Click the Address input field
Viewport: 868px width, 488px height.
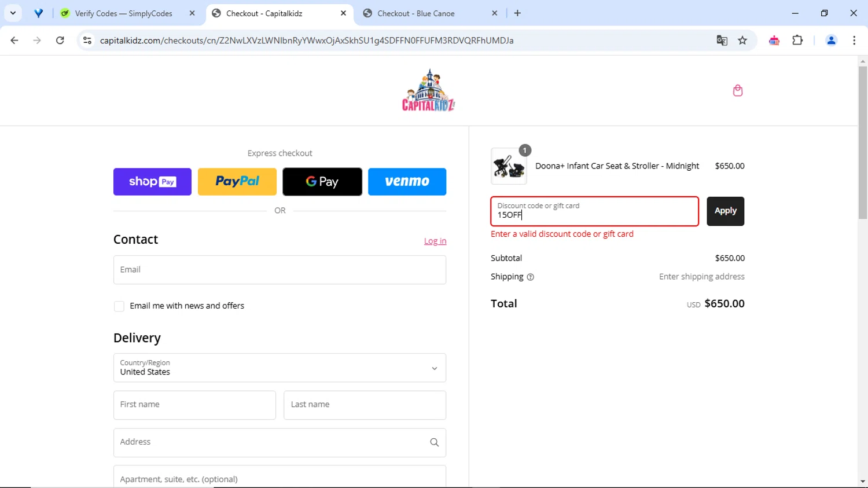279,442
